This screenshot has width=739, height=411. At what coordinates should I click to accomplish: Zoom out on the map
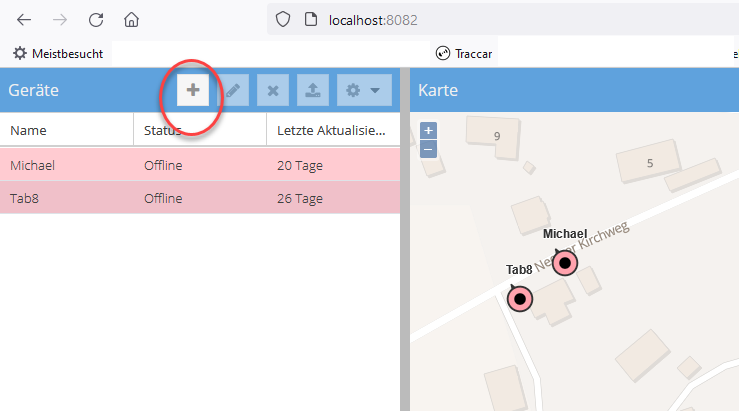[x=428, y=149]
